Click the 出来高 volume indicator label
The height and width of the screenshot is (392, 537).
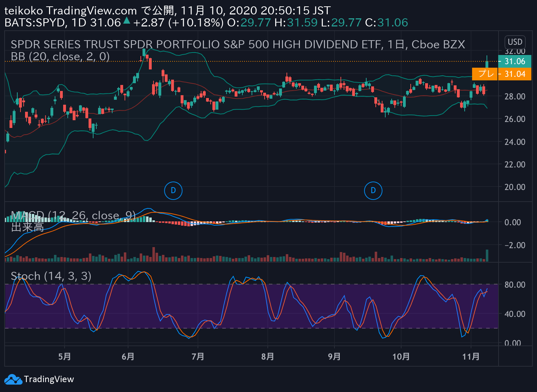coord(28,227)
